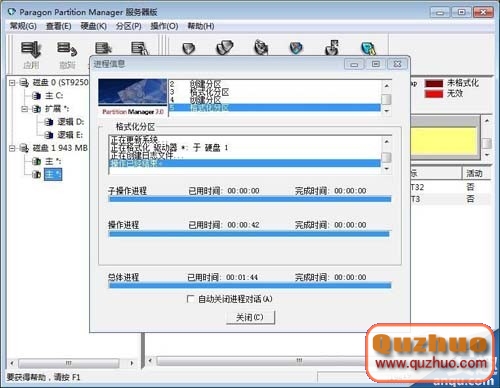The height and width of the screenshot is (388, 500).
Task: Click the yellow partition block in disk map
Action: tap(444, 141)
